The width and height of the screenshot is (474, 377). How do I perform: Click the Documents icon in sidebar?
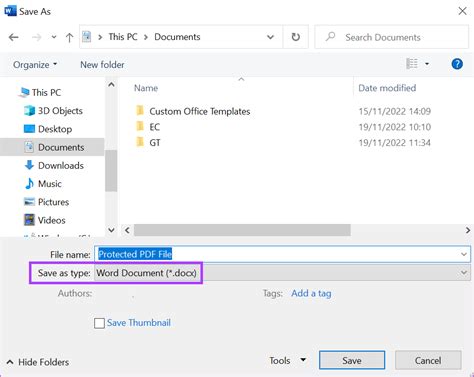pyautogui.click(x=29, y=147)
